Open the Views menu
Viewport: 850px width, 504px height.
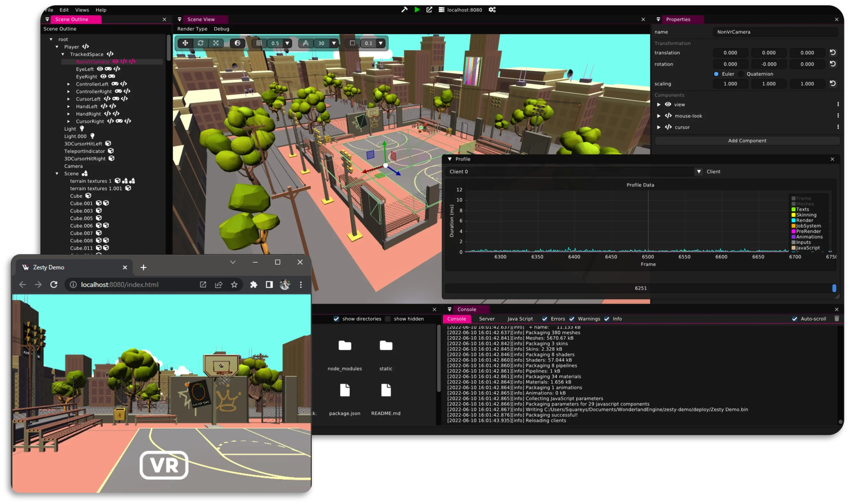pyautogui.click(x=82, y=10)
